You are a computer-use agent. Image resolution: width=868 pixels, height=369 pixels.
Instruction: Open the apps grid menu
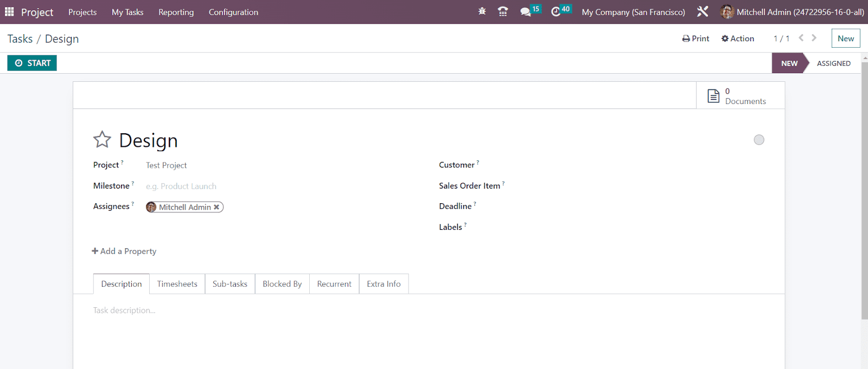(9, 12)
